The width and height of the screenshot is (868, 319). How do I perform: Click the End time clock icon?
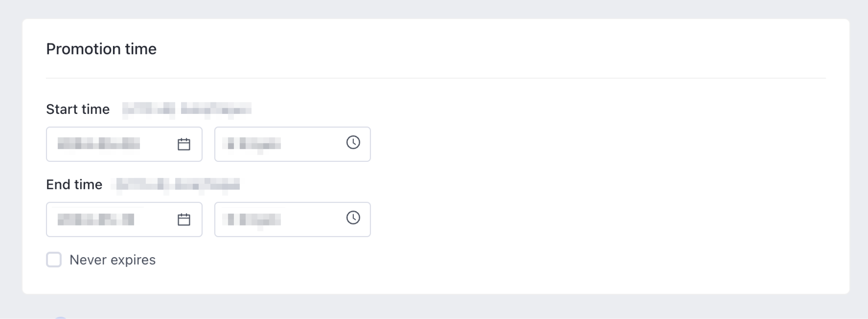click(x=353, y=218)
